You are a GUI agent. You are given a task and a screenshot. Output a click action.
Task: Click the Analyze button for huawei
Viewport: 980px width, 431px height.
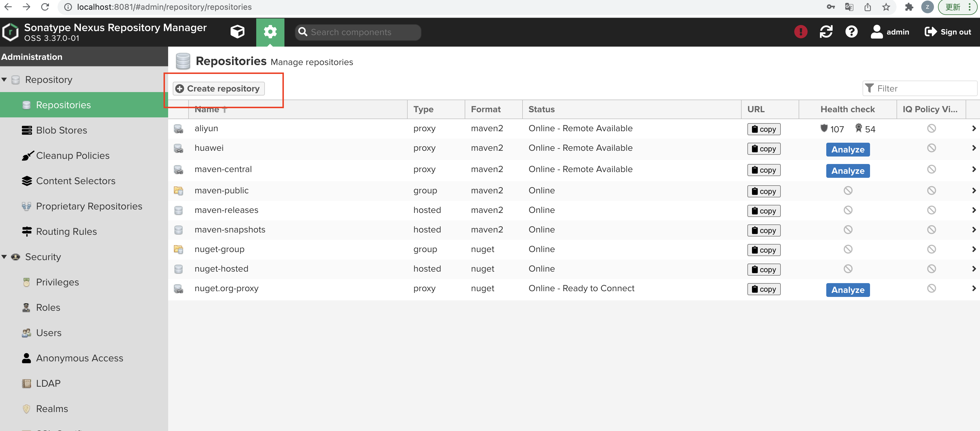click(x=848, y=149)
